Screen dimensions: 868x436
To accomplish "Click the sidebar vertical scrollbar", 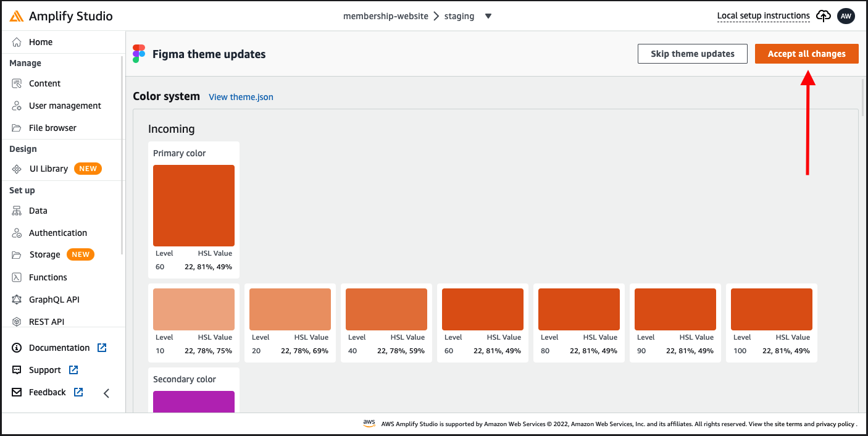I will 123,154.
